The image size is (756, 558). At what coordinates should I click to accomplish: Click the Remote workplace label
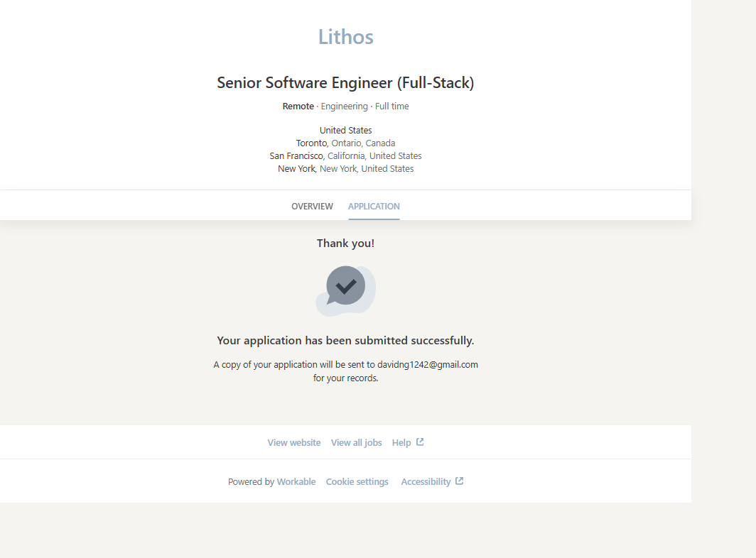[x=298, y=106]
